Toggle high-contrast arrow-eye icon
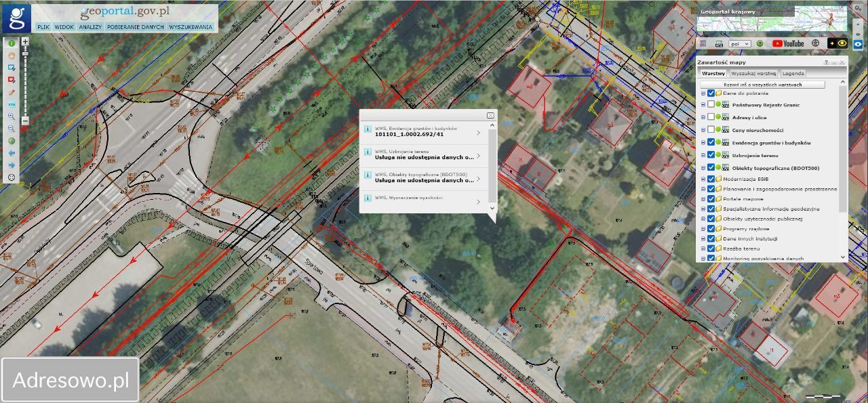The image size is (868, 403). tap(838, 43)
